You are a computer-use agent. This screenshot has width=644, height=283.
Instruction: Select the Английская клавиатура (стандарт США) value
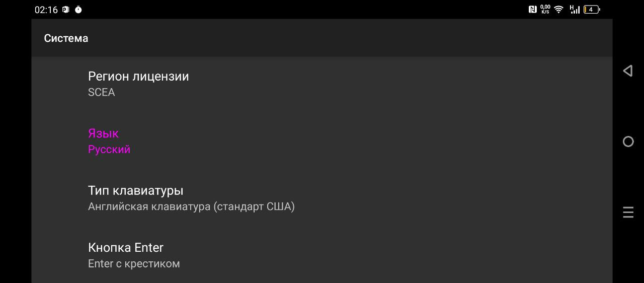[191, 206]
